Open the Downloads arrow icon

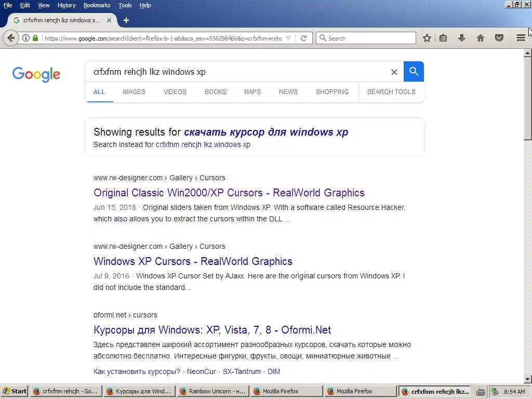click(461, 38)
